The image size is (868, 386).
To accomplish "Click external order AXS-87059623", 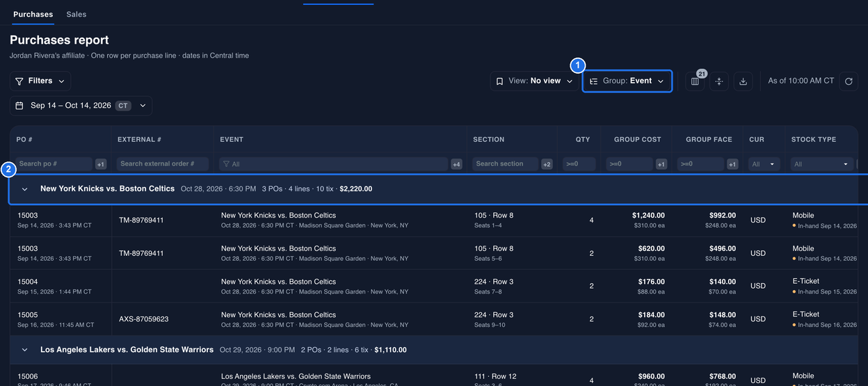I will [x=143, y=319].
